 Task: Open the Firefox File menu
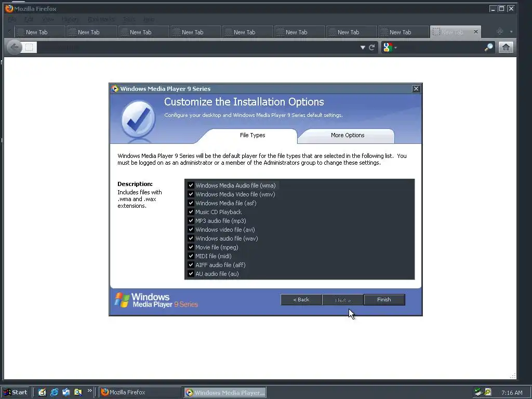[12, 19]
